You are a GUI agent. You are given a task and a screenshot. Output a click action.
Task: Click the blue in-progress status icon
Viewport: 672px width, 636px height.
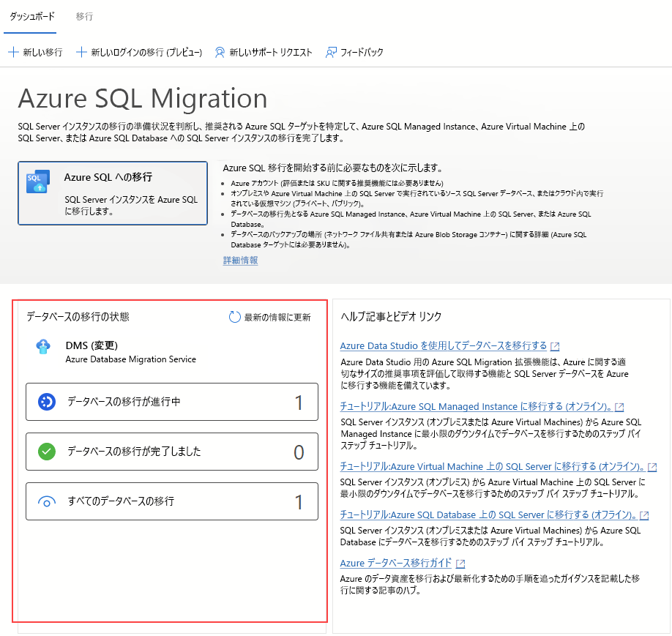pyautogui.click(x=47, y=402)
